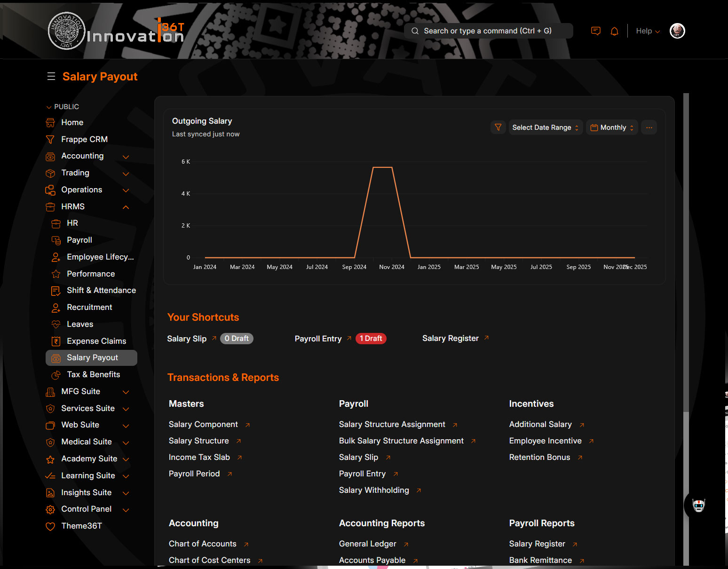Select Payroll in the sidebar
The height and width of the screenshot is (569, 728).
(x=79, y=240)
